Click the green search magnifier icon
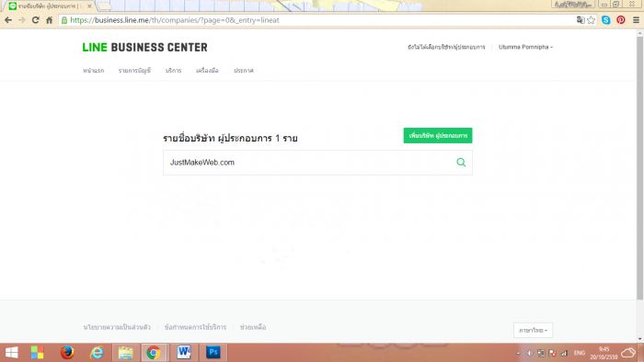644x362 pixels. click(461, 163)
